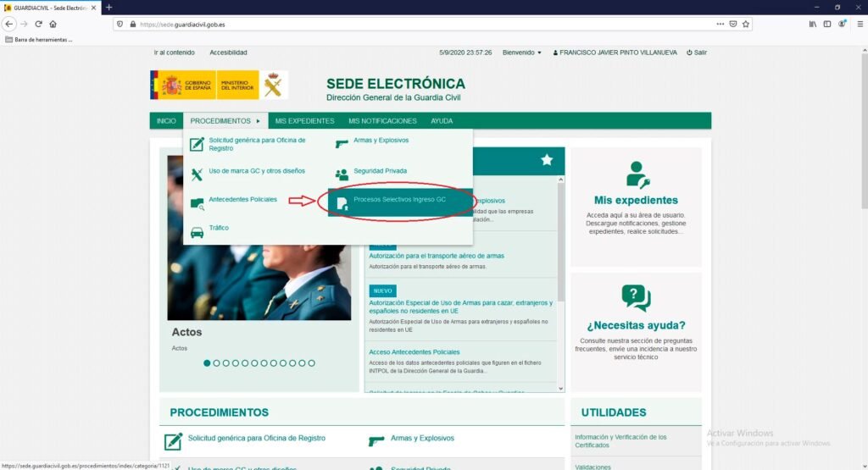The image size is (868, 470).
Task: Open the Accesibilidad link
Action: pos(228,53)
